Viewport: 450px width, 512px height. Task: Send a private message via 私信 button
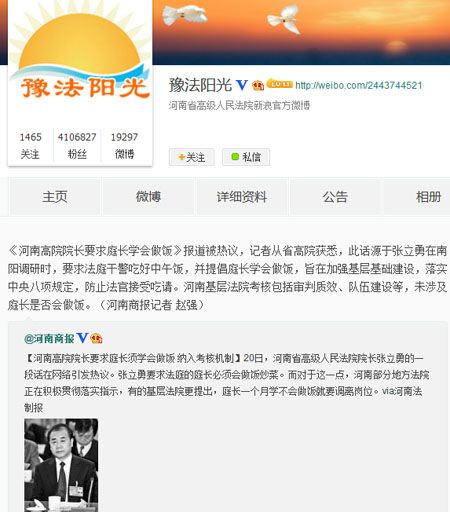[246, 157]
